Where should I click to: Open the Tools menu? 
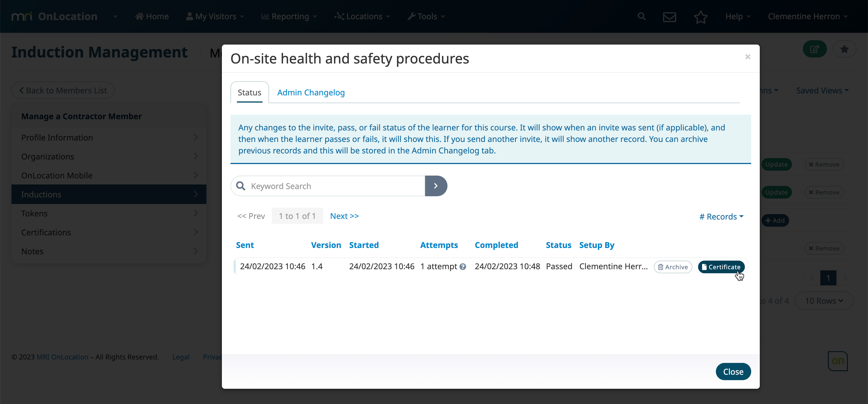tap(427, 16)
